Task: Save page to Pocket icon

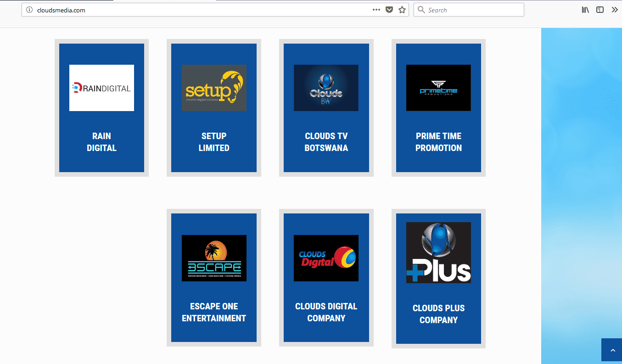Action: 389,10
